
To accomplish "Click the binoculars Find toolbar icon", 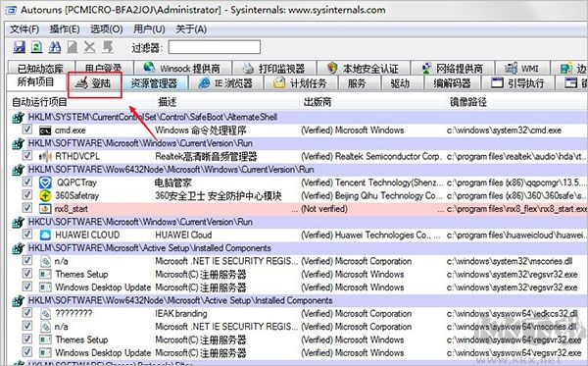I will coord(55,47).
